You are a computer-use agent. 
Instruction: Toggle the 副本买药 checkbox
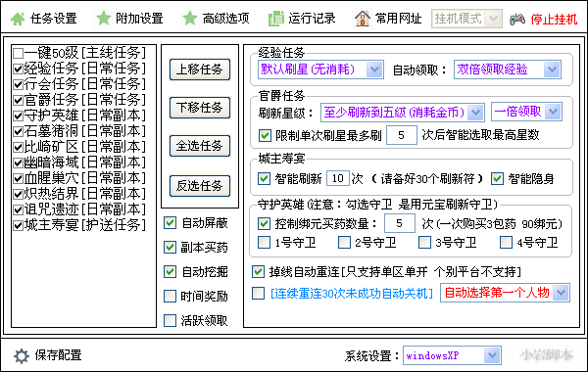pyautogui.click(x=170, y=248)
